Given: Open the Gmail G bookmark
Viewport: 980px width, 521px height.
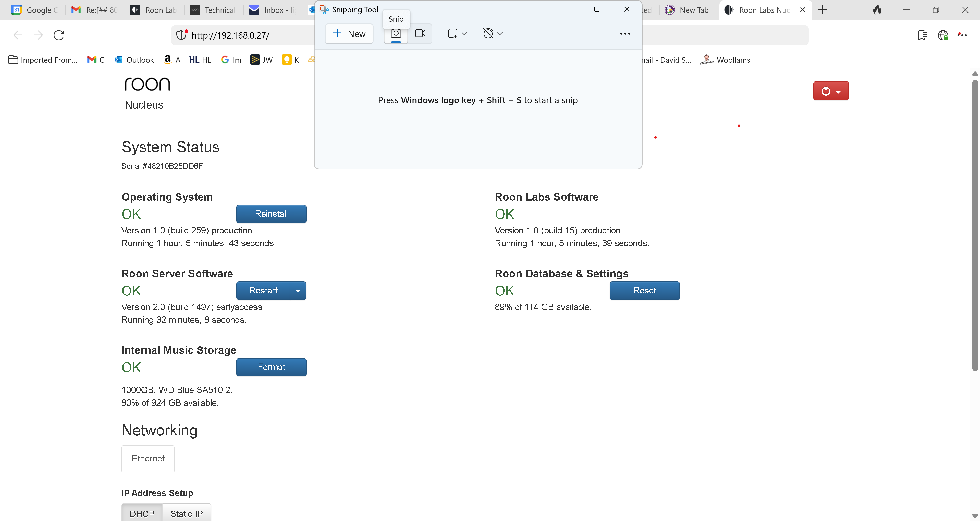Looking at the screenshot, I should (x=96, y=60).
